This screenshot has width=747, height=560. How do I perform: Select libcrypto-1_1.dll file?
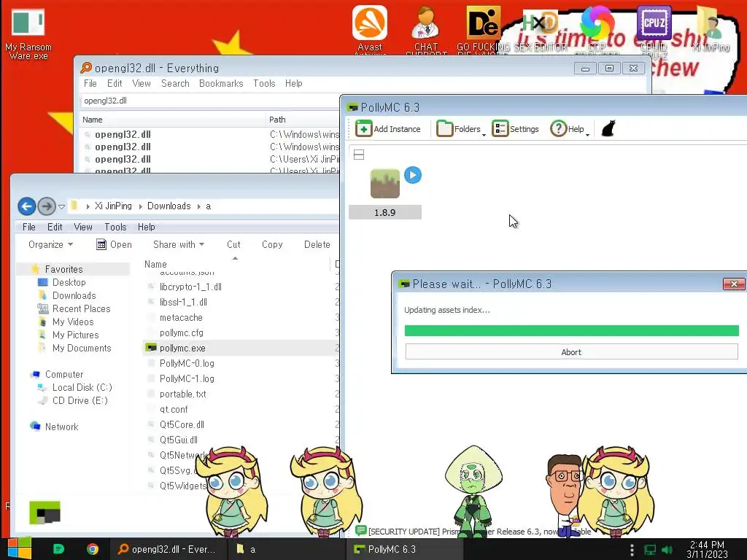[x=190, y=287]
